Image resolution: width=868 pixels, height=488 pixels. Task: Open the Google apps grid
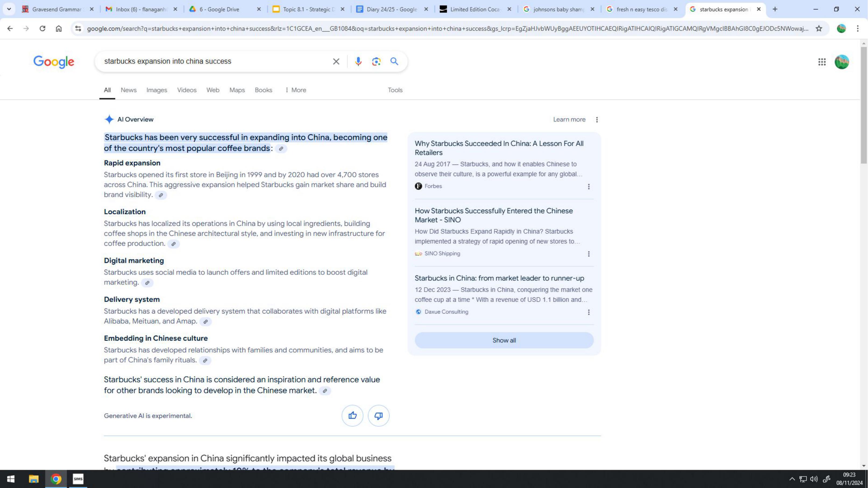(822, 62)
